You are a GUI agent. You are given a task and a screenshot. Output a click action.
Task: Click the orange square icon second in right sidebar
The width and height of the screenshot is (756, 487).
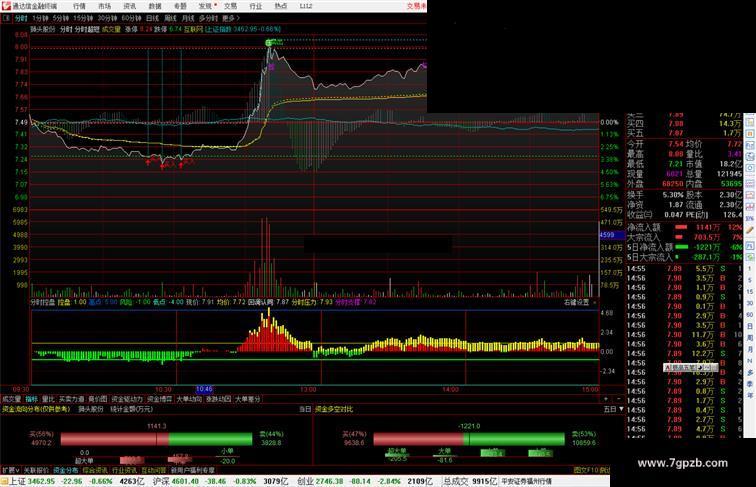(x=750, y=133)
